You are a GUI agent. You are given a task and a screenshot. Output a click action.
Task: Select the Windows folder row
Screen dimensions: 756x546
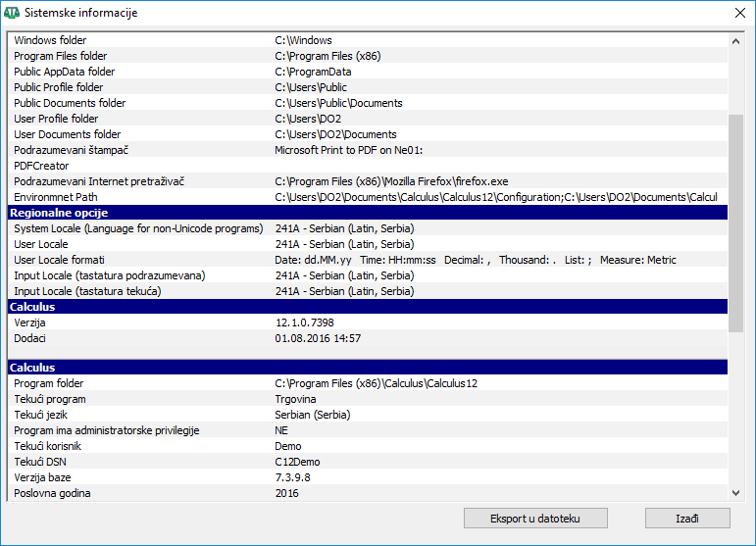tap(367, 40)
